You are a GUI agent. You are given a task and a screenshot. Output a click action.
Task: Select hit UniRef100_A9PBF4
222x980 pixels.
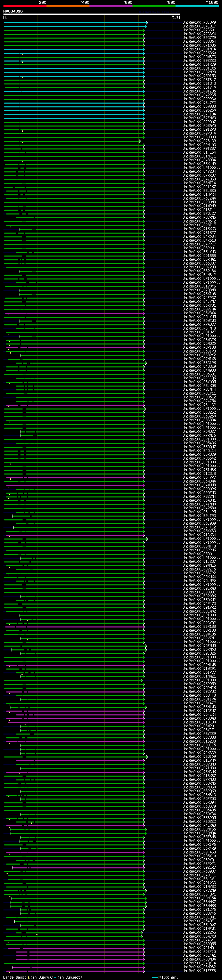[199, 133]
